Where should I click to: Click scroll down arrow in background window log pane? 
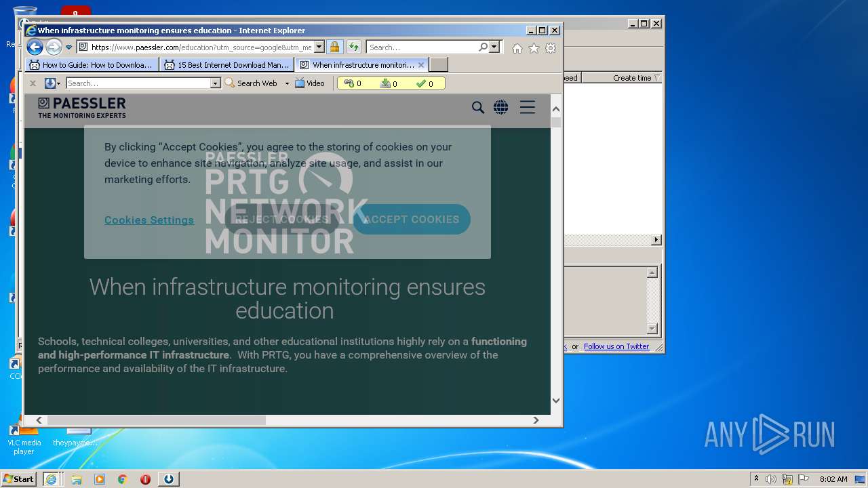[652, 329]
